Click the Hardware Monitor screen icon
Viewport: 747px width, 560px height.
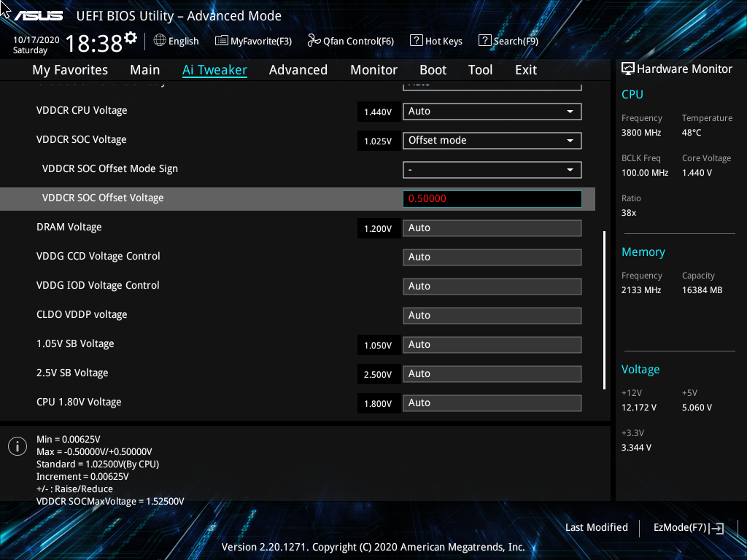tap(628, 69)
